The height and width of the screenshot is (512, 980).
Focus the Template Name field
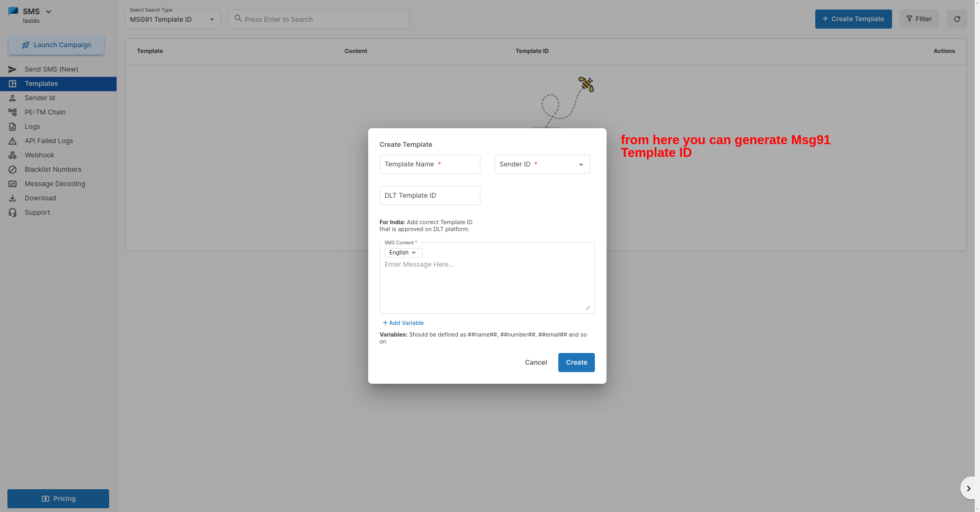430,164
